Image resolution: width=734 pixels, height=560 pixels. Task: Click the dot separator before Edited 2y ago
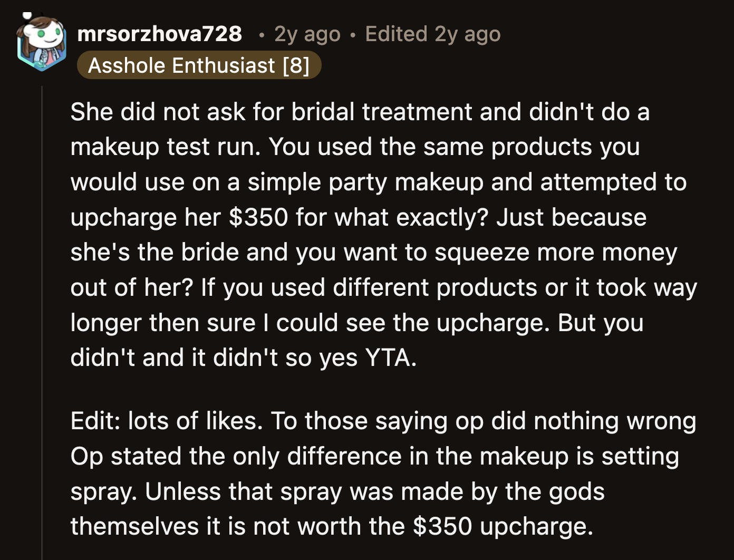coord(352,36)
